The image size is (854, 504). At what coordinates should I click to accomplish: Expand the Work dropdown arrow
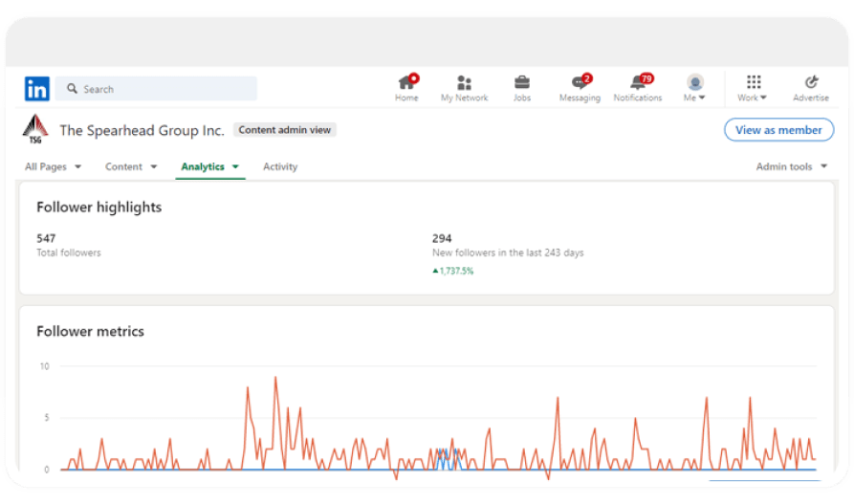[x=763, y=98]
